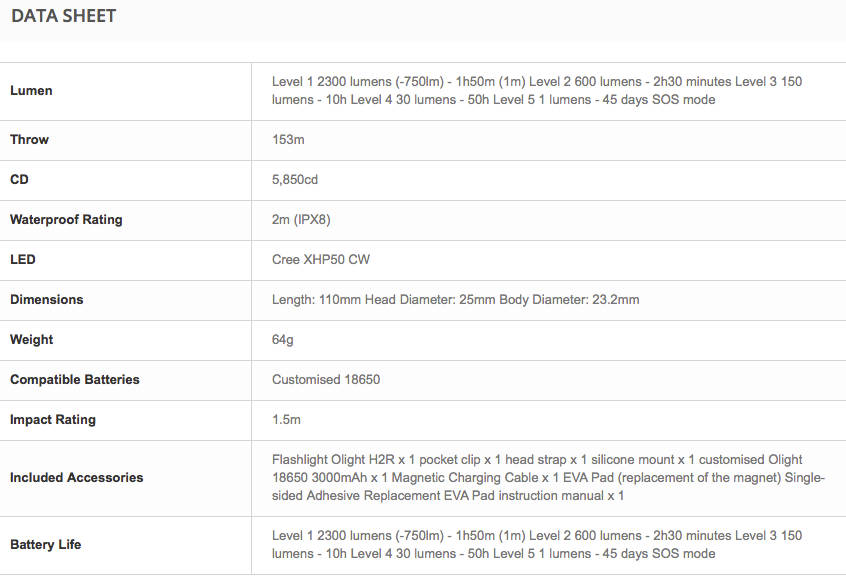Click the Battery Life row label

click(45, 545)
